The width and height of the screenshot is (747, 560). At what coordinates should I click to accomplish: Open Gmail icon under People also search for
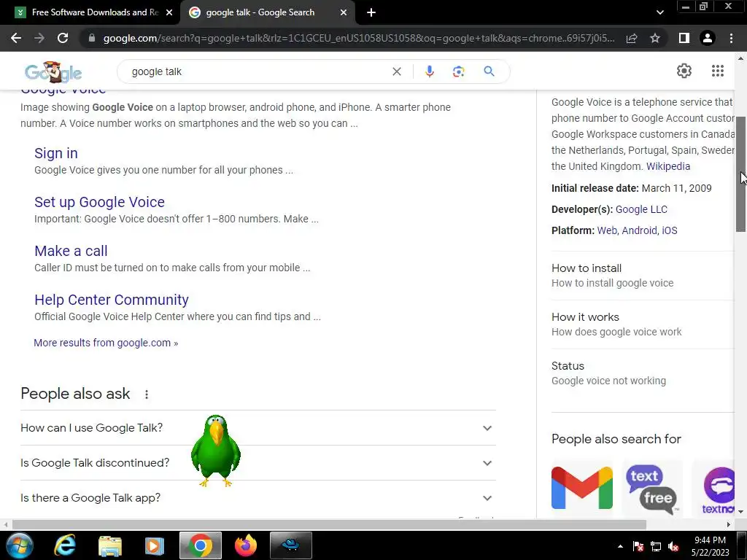click(x=581, y=488)
